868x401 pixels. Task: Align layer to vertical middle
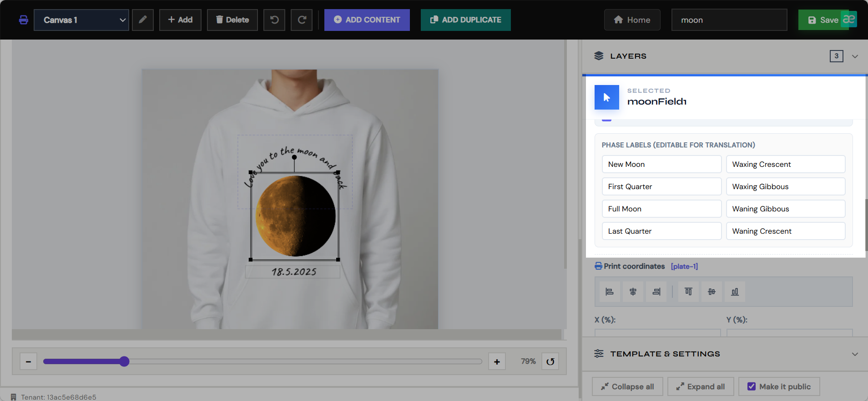point(712,292)
